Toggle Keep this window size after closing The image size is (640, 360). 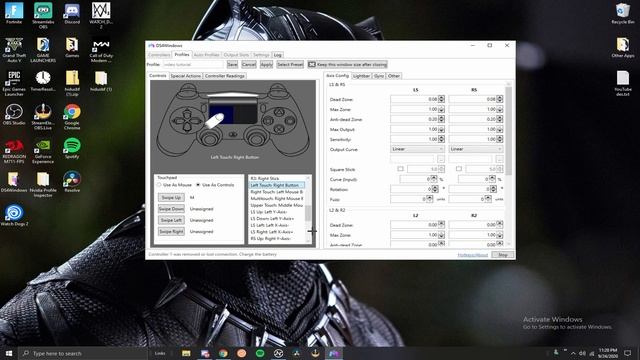tap(347, 64)
